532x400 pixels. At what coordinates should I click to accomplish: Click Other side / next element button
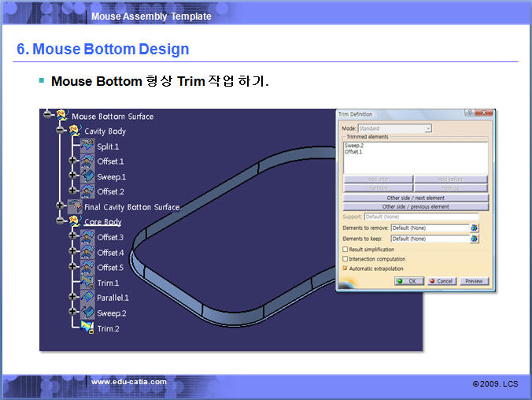click(x=415, y=198)
